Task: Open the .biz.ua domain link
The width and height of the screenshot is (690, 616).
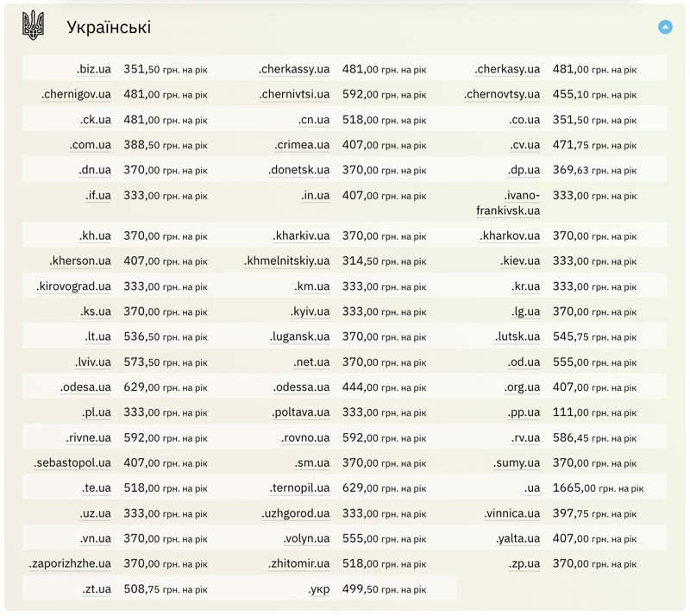Action: pyautogui.click(x=93, y=69)
